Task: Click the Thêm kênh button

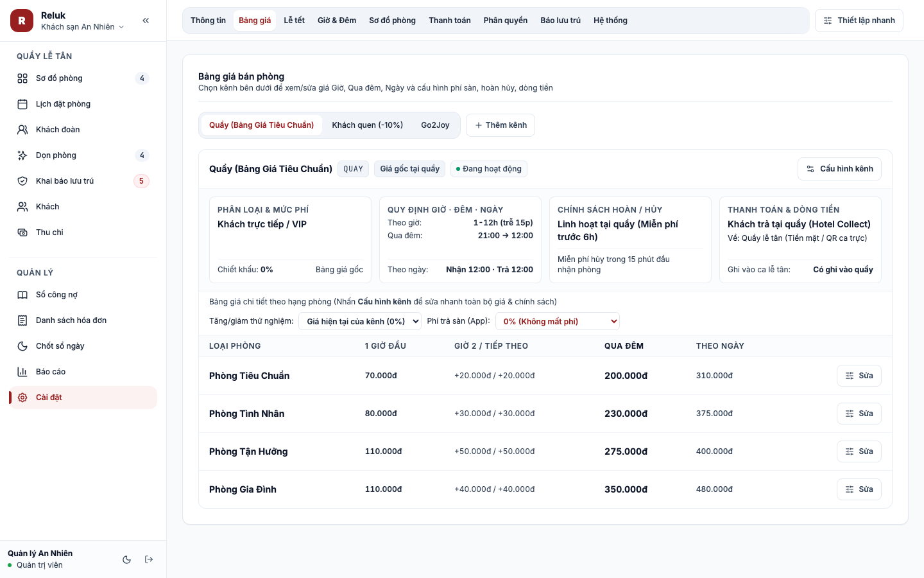Action: (x=501, y=125)
